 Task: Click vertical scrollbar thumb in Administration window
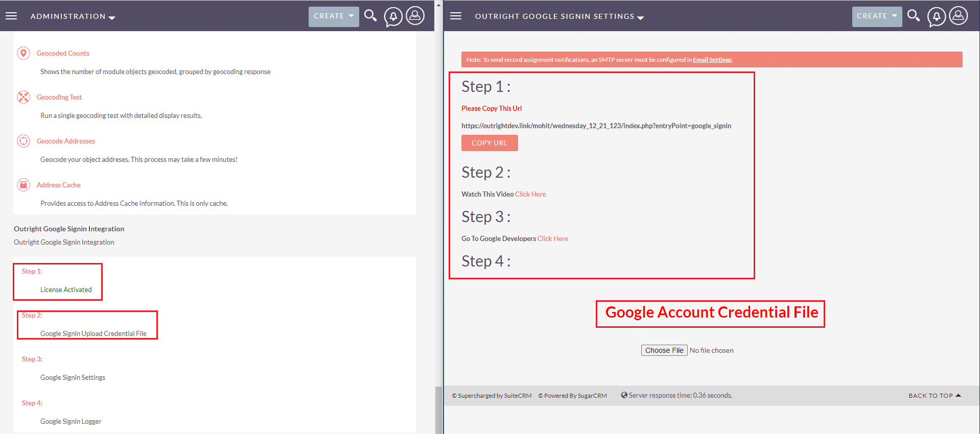click(x=438, y=410)
